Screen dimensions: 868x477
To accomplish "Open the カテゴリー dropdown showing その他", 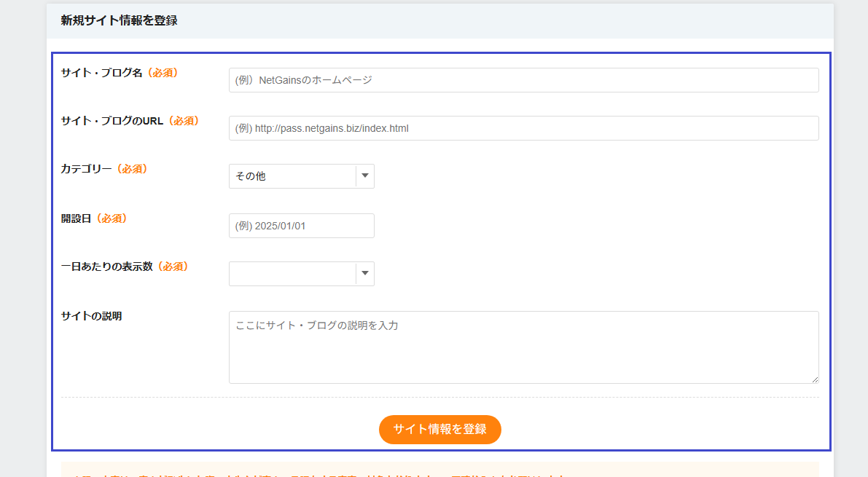I will pos(292,176).
